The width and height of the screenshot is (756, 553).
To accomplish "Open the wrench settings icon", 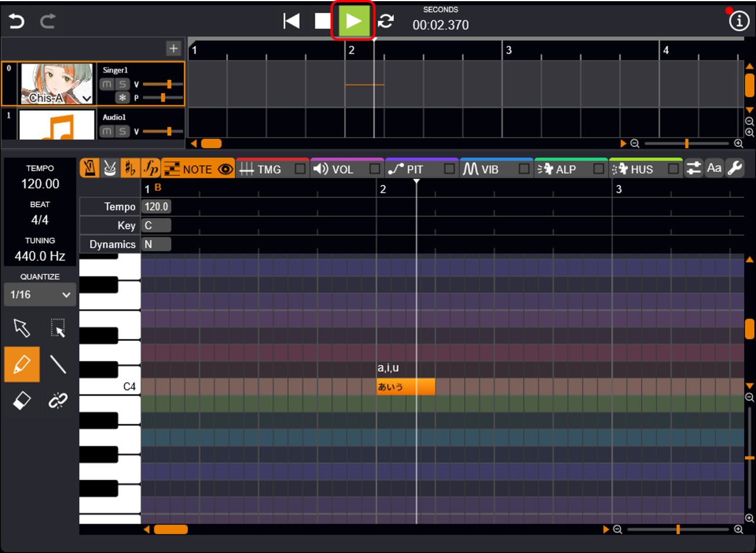I will 734,168.
